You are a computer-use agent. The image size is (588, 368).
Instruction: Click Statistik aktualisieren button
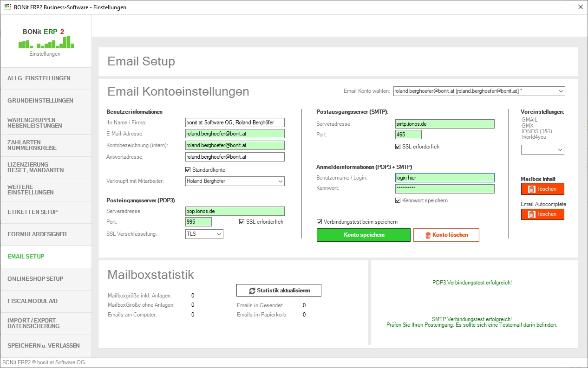click(x=279, y=291)
